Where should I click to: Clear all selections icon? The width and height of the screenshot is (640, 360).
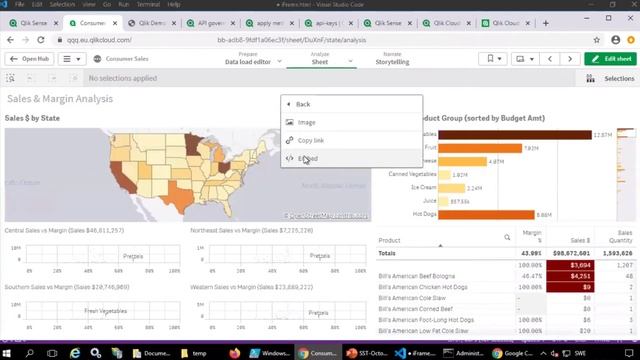74,78
